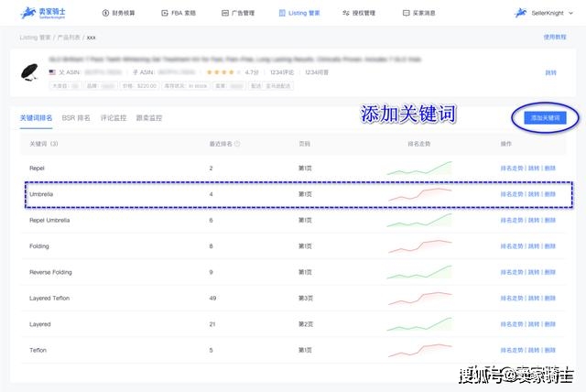Switch to the 评论监控 tab
Viewport: 586px width, 392px height.
(114, 118)
